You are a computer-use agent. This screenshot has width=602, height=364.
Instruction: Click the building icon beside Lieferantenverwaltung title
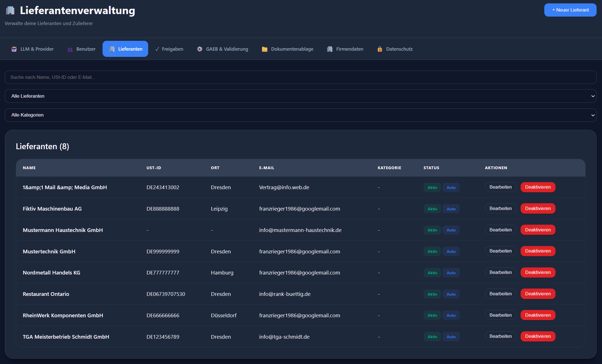pyautogui.click(x=10, y=10)
